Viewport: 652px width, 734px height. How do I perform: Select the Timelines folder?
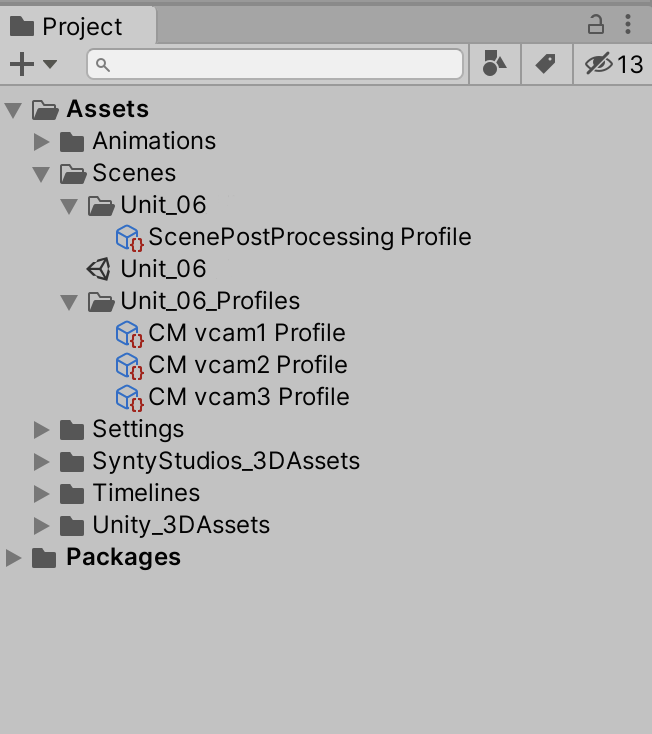click(145, 493)
